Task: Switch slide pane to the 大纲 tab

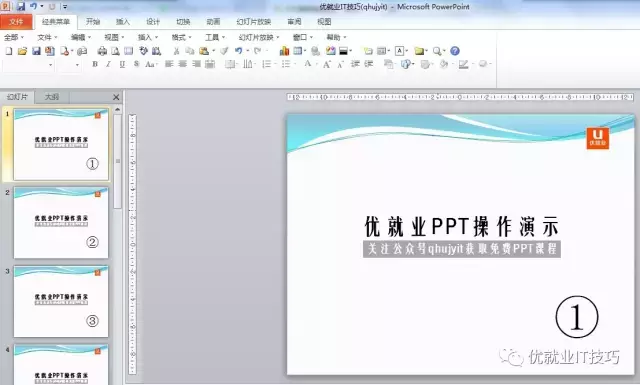Action: (x=52, y=97)
